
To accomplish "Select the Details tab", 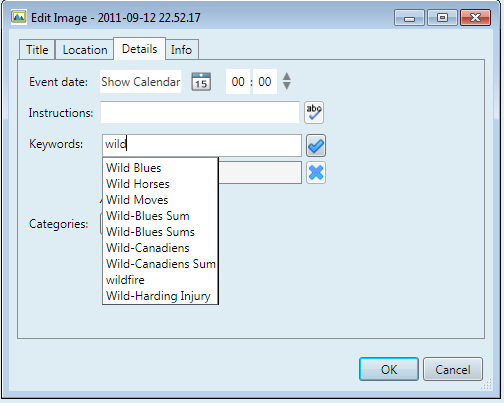I will pos(139,49).
